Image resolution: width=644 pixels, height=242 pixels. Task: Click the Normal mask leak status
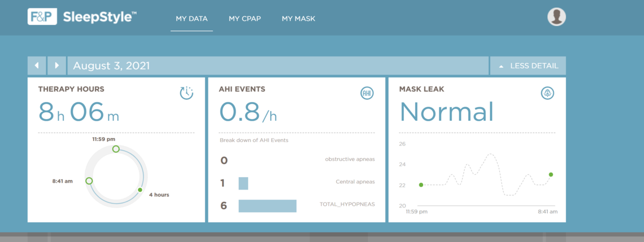(446, 111)
